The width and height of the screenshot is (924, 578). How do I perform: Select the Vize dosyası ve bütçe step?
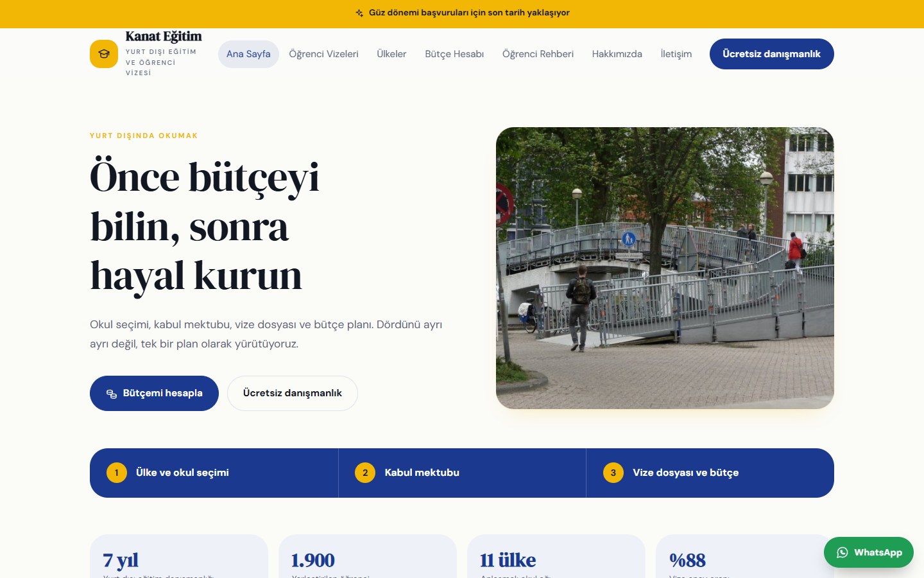click(710, 473)
